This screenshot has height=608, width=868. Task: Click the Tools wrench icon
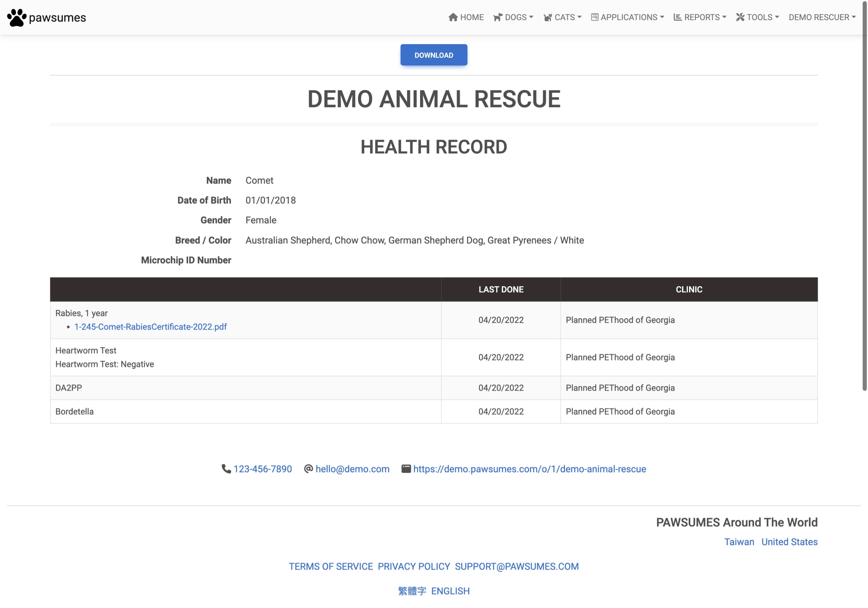click(740, 18)
